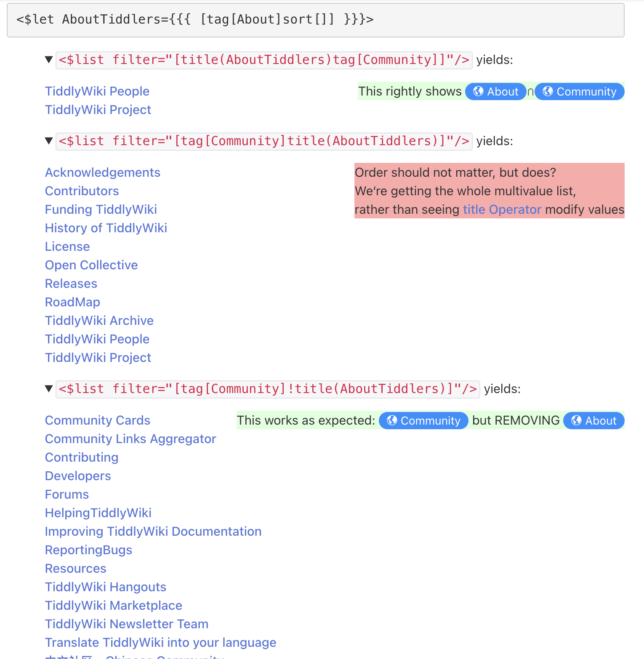Collapse the tag[Community]title(AboutTiddlers) disclosure triangle

[x=49, y=141]
